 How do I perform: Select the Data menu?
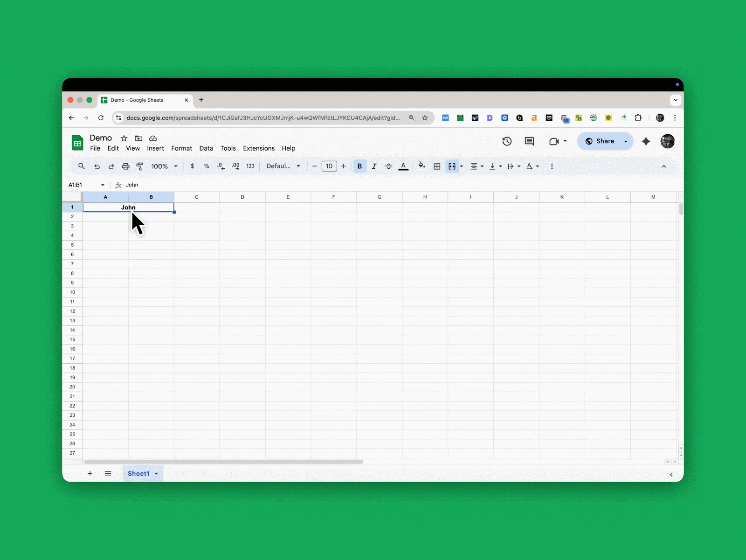click(206, 148)
